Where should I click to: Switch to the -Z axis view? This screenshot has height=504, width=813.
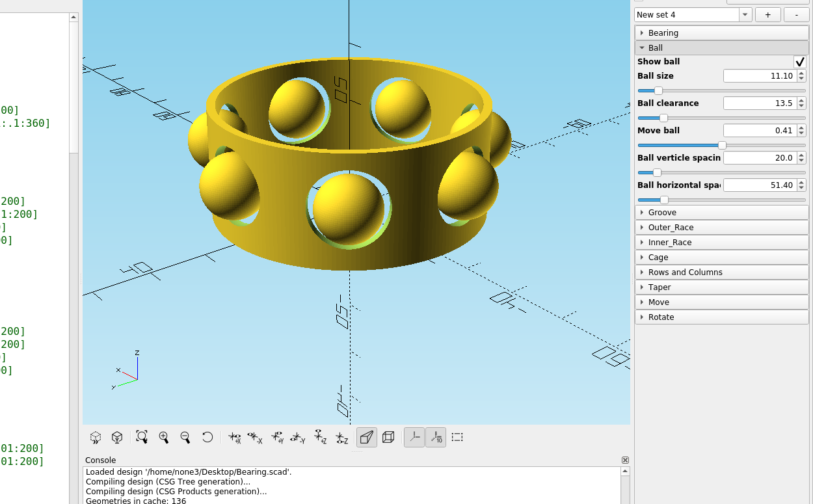[342, 437]
